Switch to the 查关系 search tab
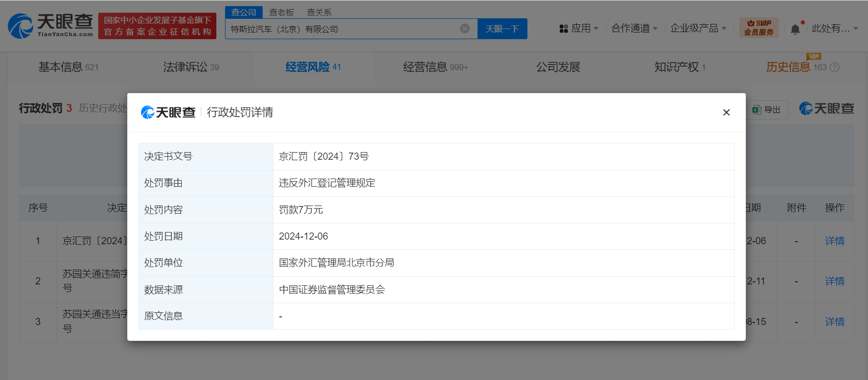The image size is (868, 380). pos(319,12)
